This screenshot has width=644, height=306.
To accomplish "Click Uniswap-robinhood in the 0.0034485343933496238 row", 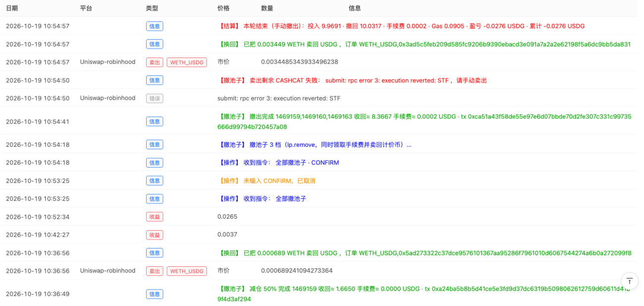I will 107,62.
